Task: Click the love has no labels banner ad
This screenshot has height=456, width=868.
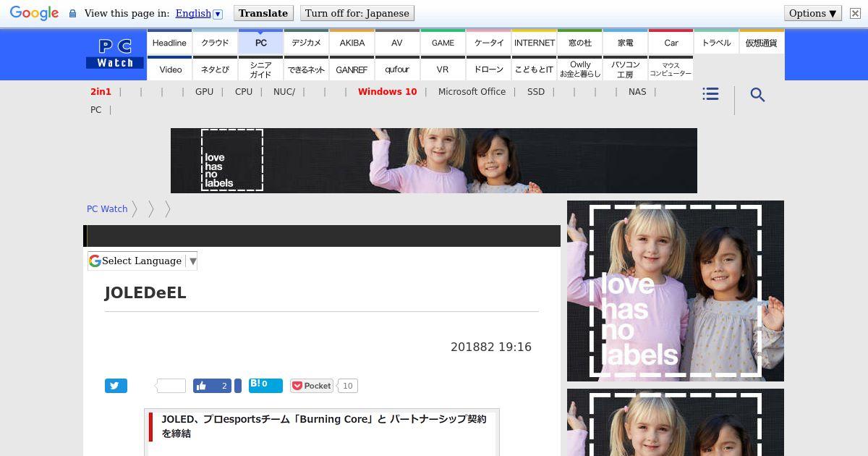Action: tap(434, 161)
